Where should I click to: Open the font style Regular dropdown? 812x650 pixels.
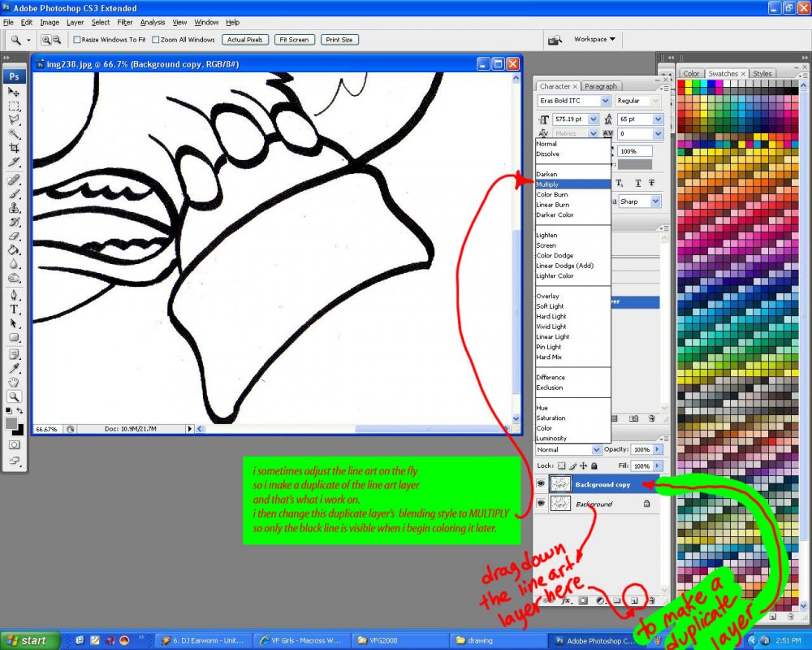pos(655,101)
